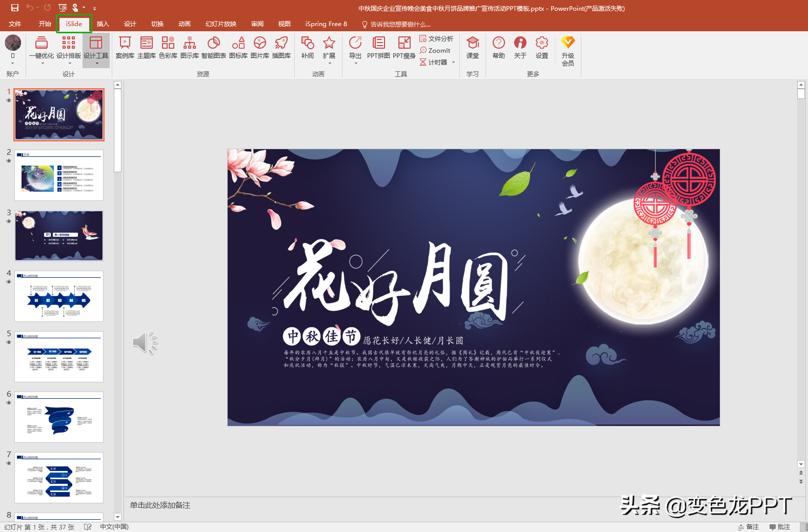Expand the 一键优化 dropdown arrow
The width and height of the screenshot is (808, 532).
click(43, 63)
